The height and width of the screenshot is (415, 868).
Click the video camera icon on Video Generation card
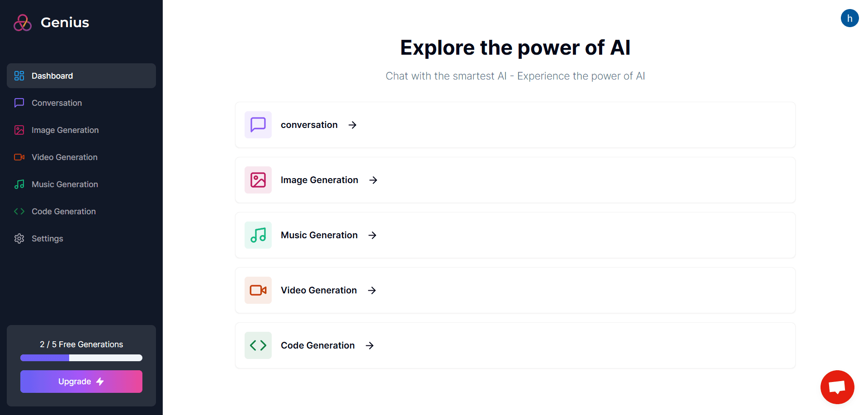point(258,290)
